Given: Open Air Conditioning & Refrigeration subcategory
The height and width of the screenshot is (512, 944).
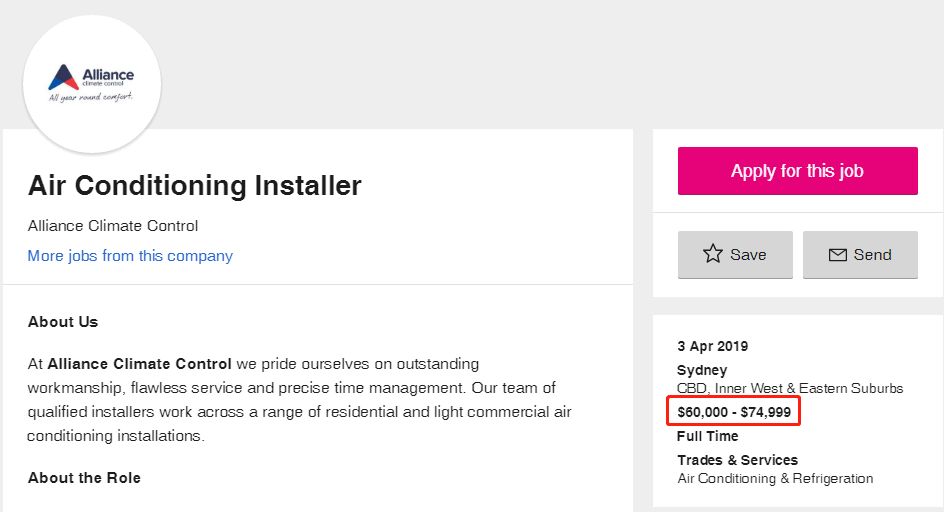Looking at the screenshot, I should (775, 478).
